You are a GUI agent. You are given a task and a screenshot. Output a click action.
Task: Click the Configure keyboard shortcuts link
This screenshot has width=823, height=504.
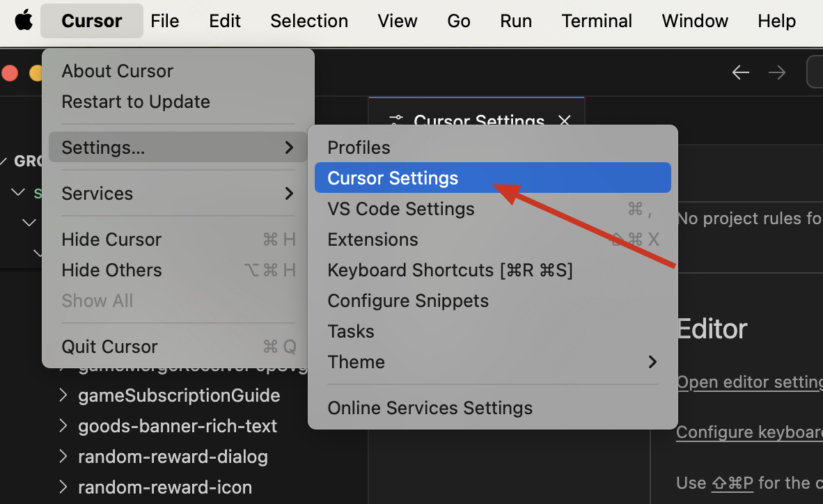pyautogui.click(x=749, y=432)
